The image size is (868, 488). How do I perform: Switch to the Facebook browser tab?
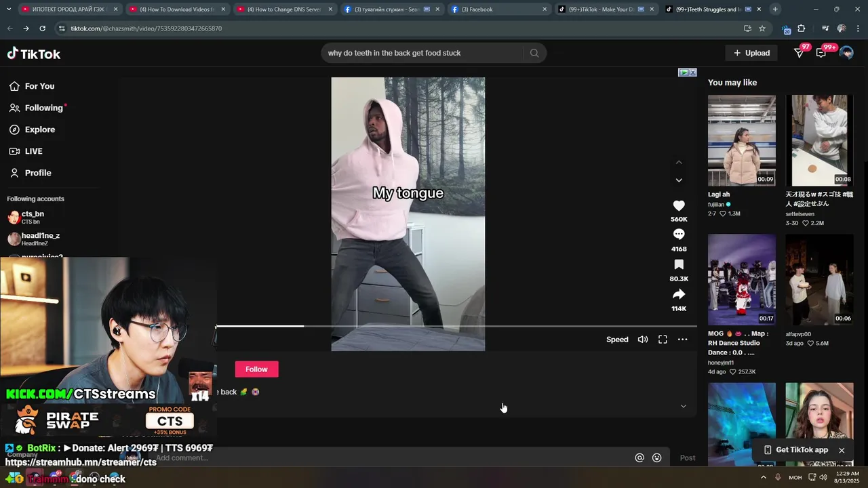tap(498, 9)
